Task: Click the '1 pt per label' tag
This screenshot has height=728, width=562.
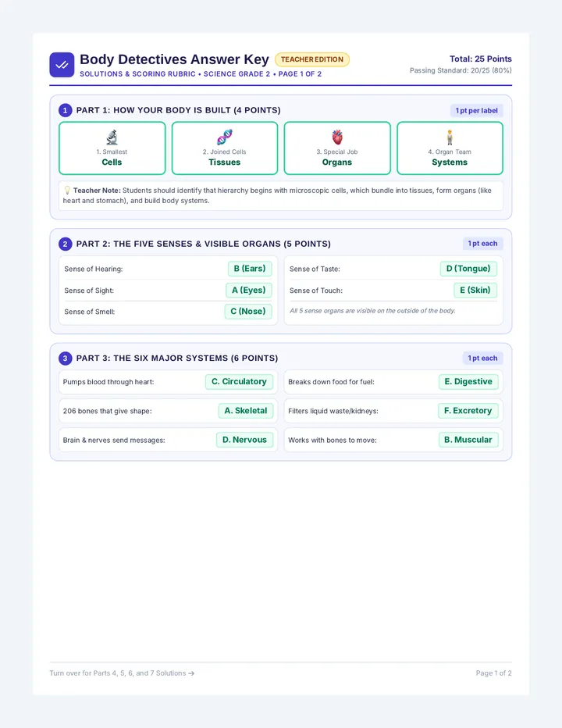Action: point(477,110)
